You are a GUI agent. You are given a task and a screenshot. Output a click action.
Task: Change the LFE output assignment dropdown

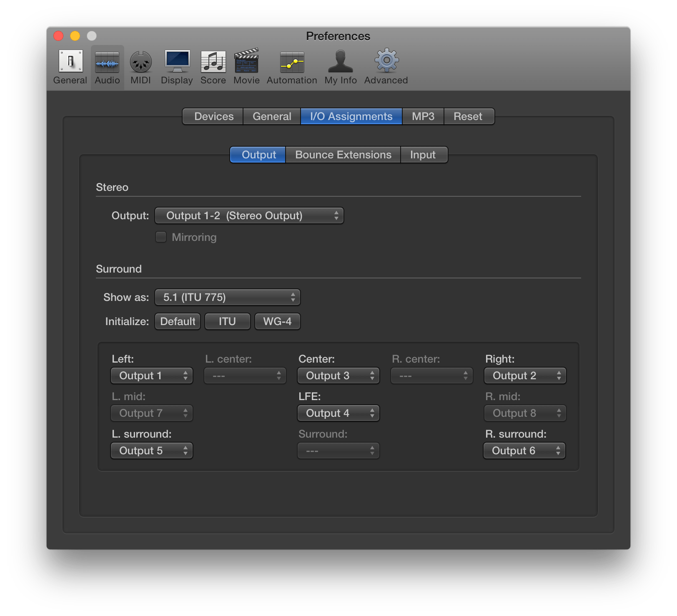tap(338, 413)
